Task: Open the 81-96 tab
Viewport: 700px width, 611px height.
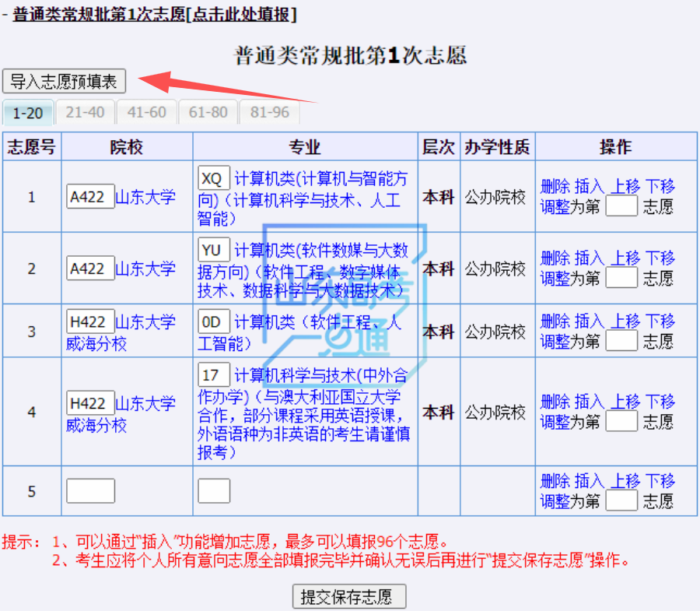Action: [x=269, y=112]
